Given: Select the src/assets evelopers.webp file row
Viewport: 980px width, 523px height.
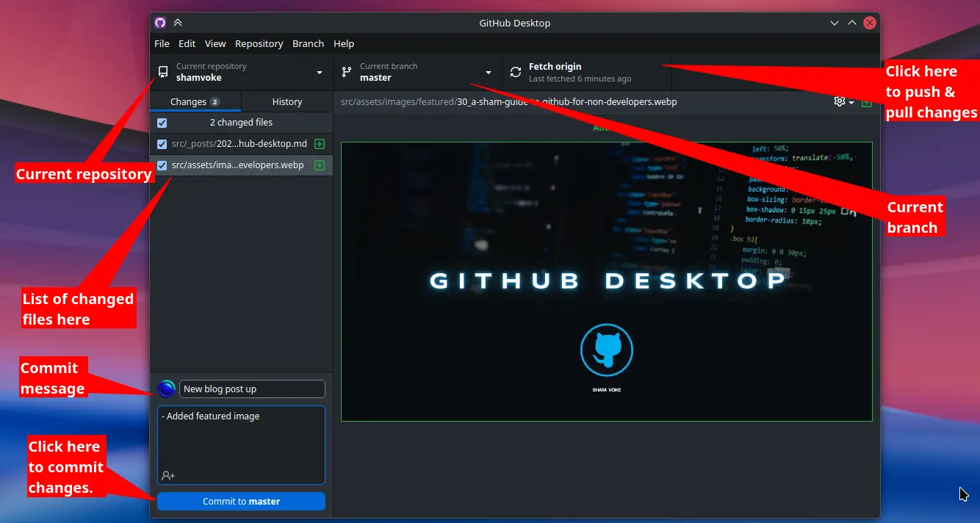Looking at the screenshot, I should click(x=241, y=165).
